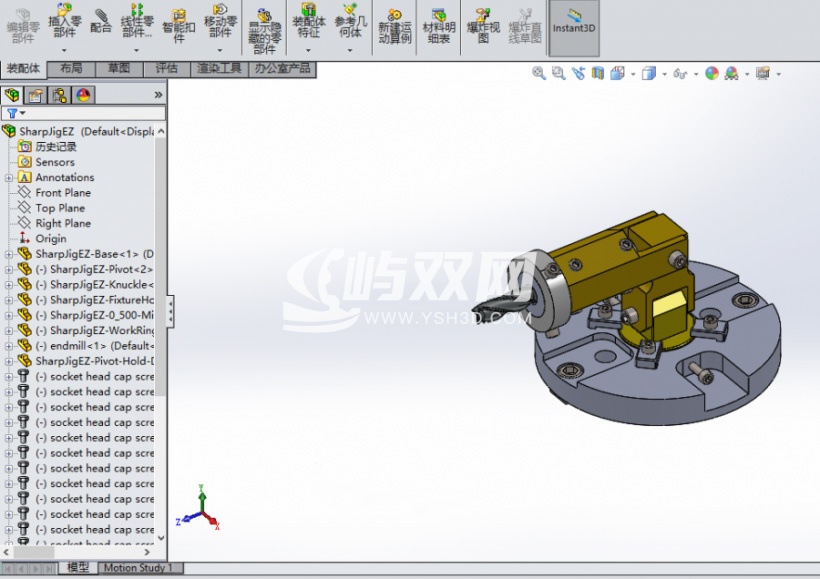Click the Exploded View (爆炸视图) icon
This screenshot has height=579, width=820.
(483, 25)
